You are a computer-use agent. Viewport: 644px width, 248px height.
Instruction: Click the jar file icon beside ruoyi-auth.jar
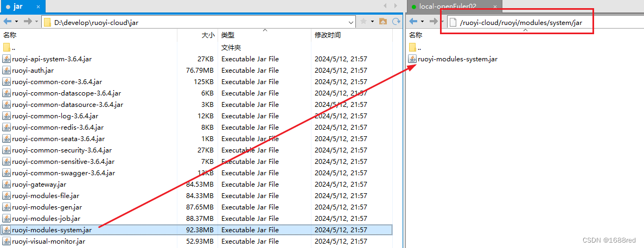tap(7, 70)
